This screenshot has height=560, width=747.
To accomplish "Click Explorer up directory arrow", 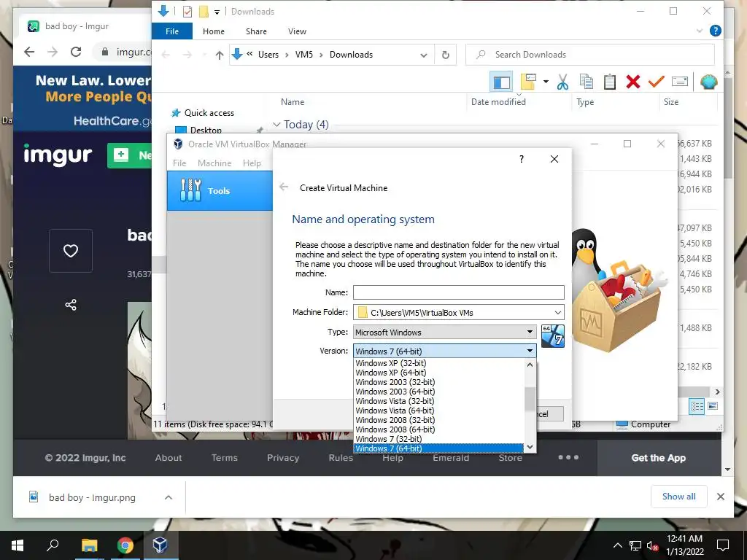I will coord(219,55).
